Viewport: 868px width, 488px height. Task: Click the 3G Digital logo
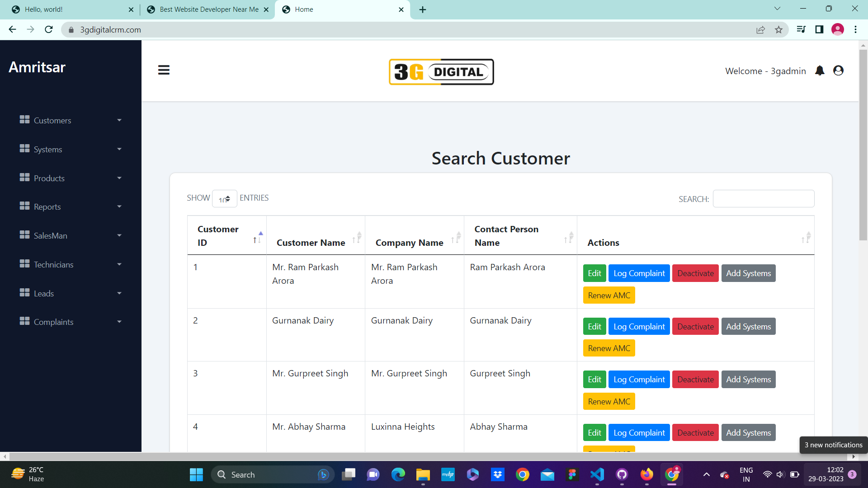pos(441,72)
